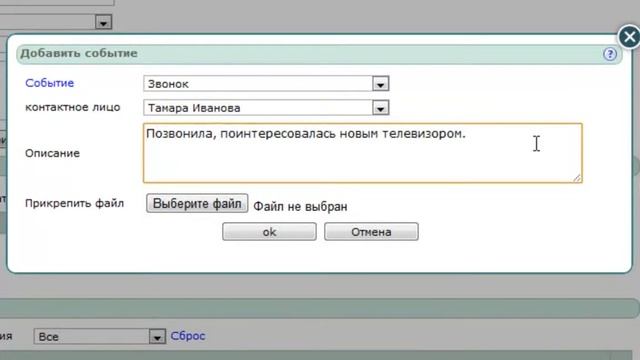This screenshot has height=360, width=640.
Task: Click the Файл не выбран text
Action: tap(300, 207)
